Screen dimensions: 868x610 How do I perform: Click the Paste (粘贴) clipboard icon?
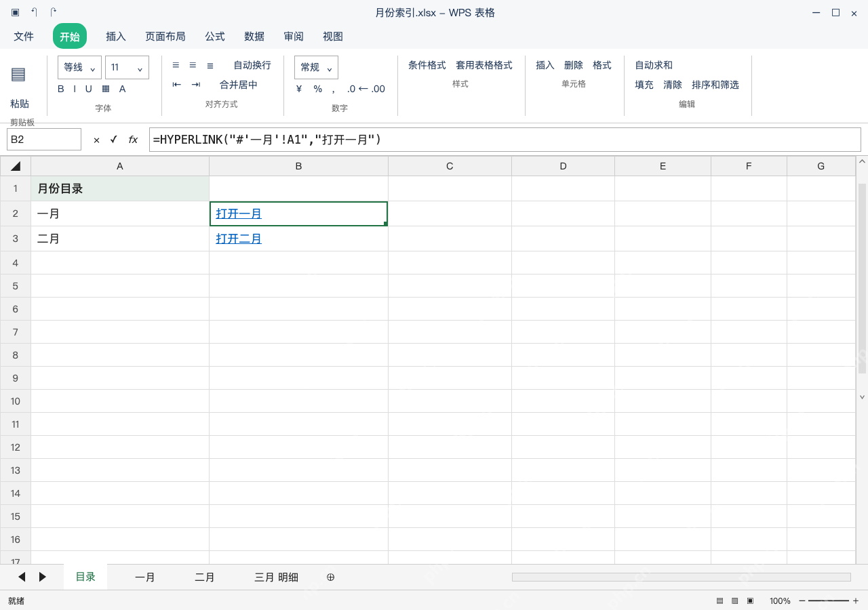pos(18,75)
